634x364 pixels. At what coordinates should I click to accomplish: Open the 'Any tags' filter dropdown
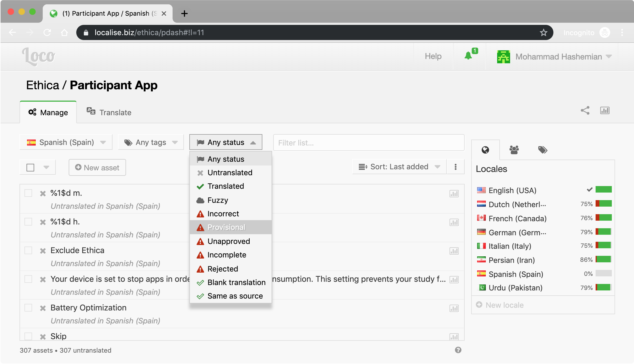(151, 142)
